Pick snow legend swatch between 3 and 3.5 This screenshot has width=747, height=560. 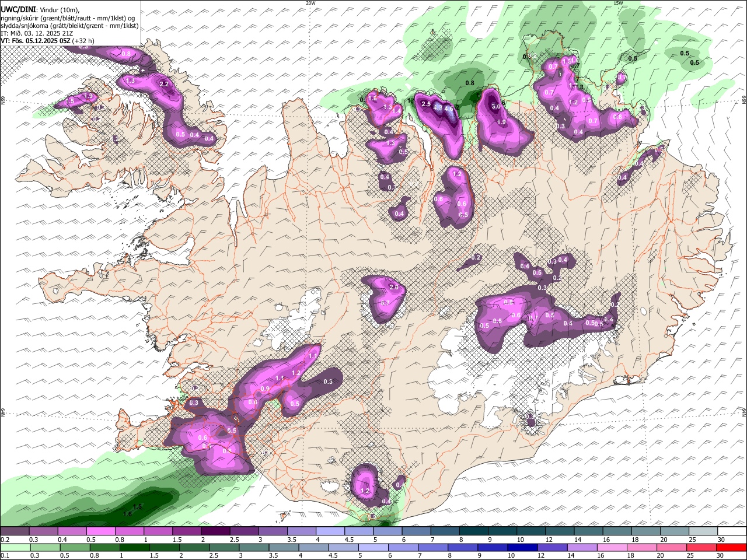pos(273,531)
